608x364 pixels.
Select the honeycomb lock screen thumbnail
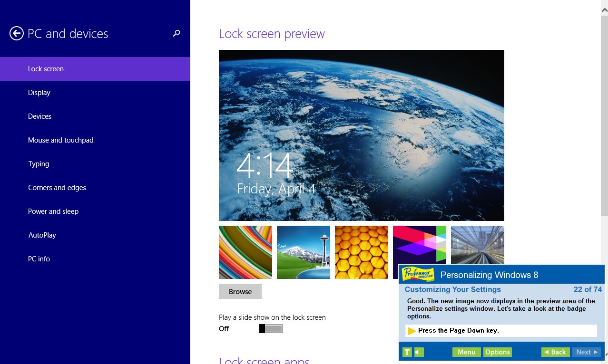tap(361, 252)
